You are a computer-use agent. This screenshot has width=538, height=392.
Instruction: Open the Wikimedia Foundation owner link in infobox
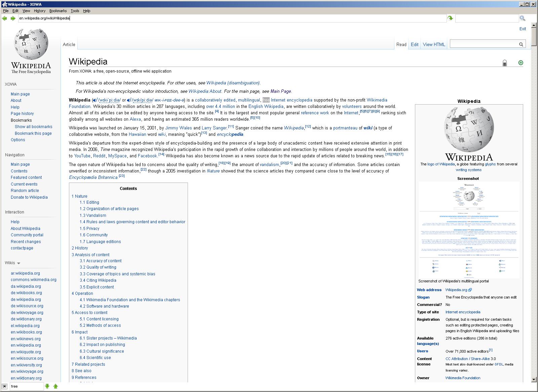click(x=463, y=378)
